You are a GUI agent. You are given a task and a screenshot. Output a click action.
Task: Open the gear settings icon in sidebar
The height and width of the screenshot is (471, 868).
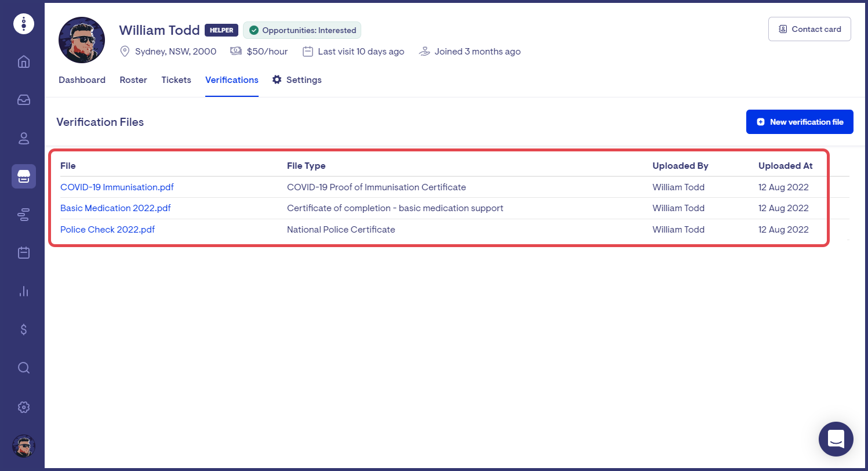(x=24, y=407)
